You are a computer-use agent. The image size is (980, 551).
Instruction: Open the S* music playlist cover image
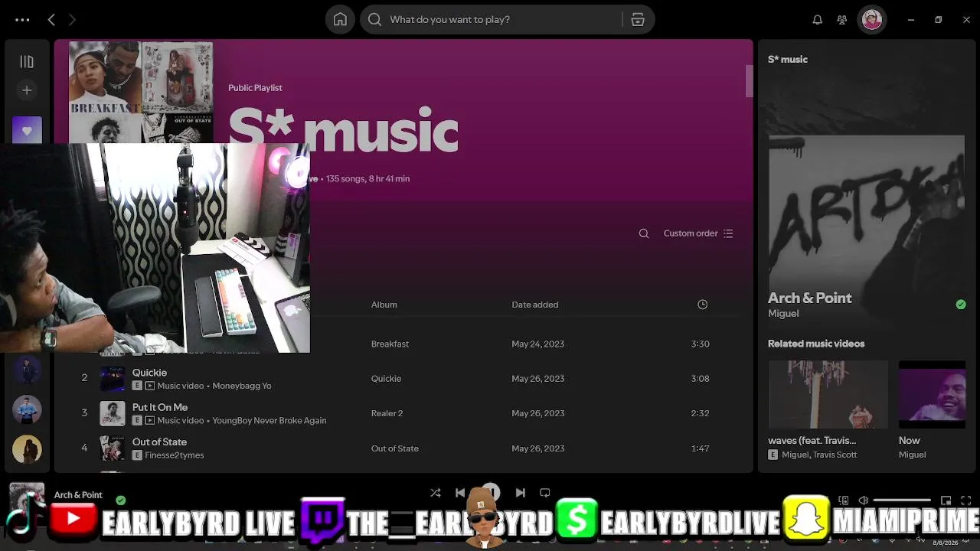coord(141,93)
